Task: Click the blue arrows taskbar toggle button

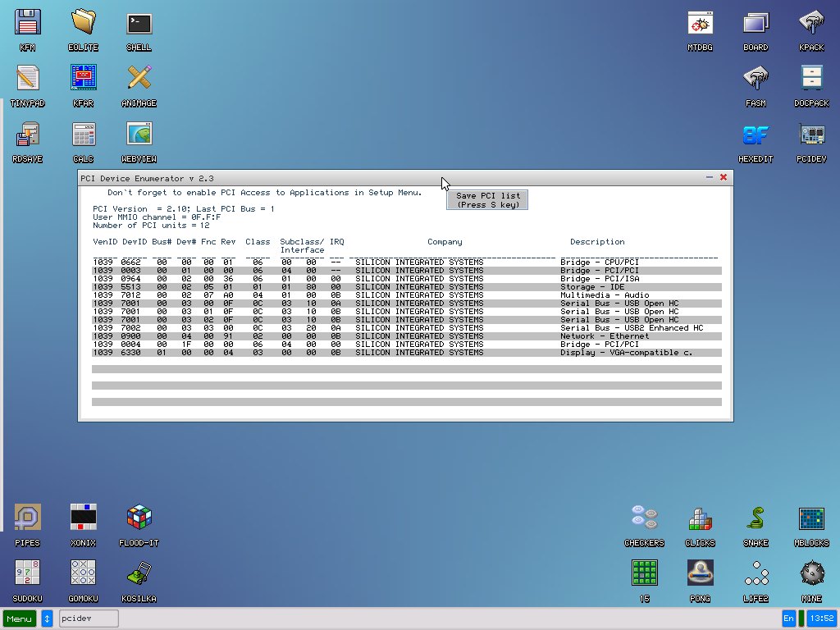Action: pyautogui.click(x=47, y=619)
